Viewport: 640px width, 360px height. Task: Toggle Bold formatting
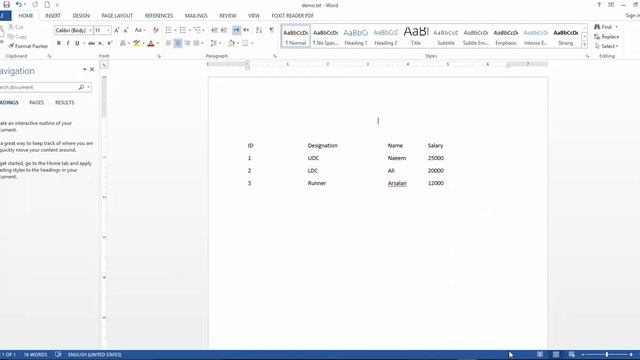pos(58,43)
